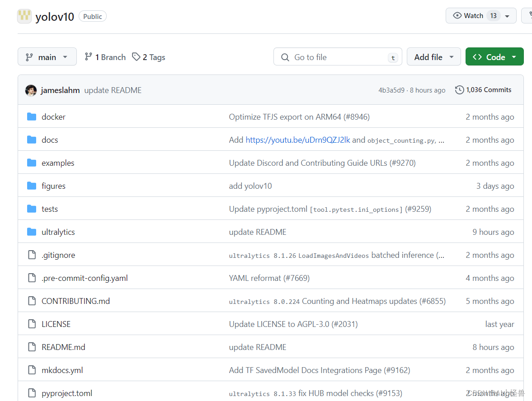Click the eye icon on Watch button
The width and height of the screenshot is (532, 401).
click(457, 16)
